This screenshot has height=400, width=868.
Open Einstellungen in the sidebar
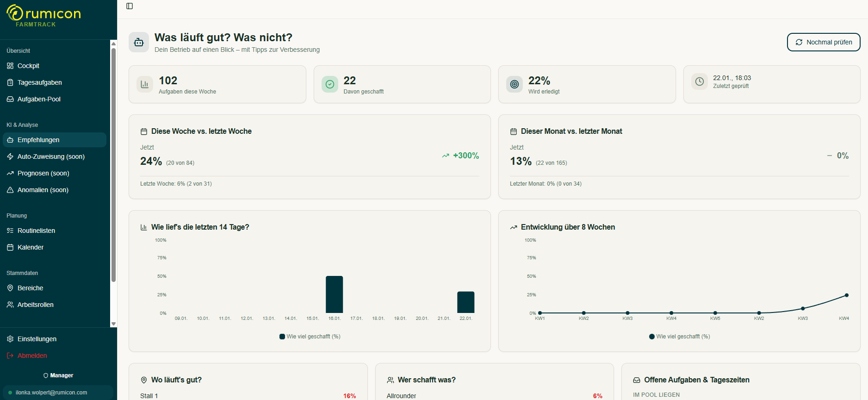point(37,339)
